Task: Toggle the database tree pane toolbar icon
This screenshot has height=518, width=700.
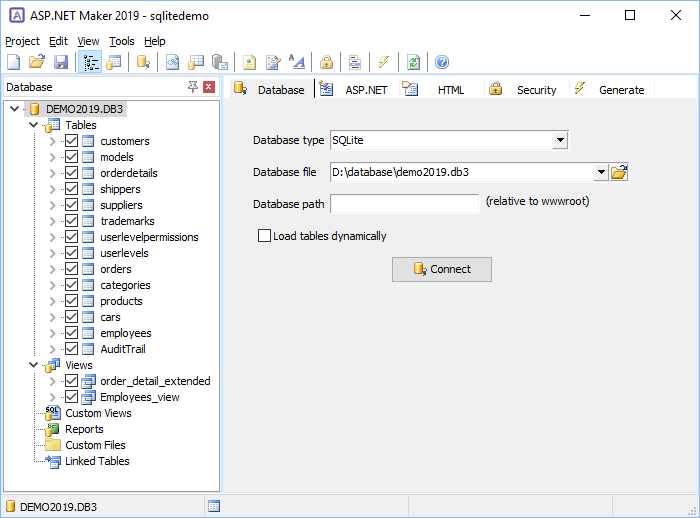Action: (91, 62)
